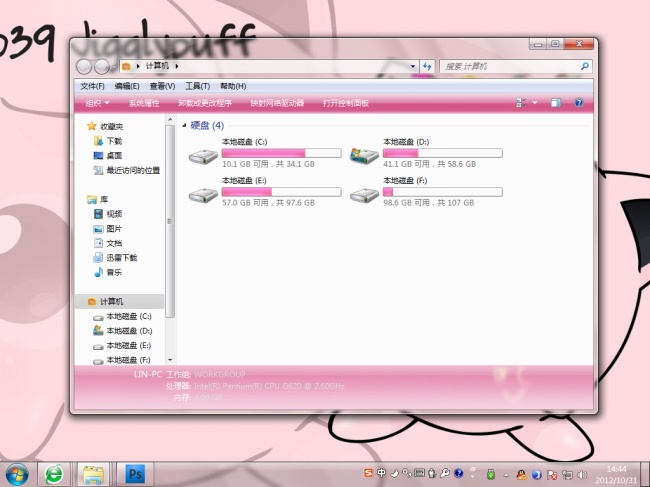Open the C: drive icon in the main pane
Screen dimensions: 650x487
point(203,157)
